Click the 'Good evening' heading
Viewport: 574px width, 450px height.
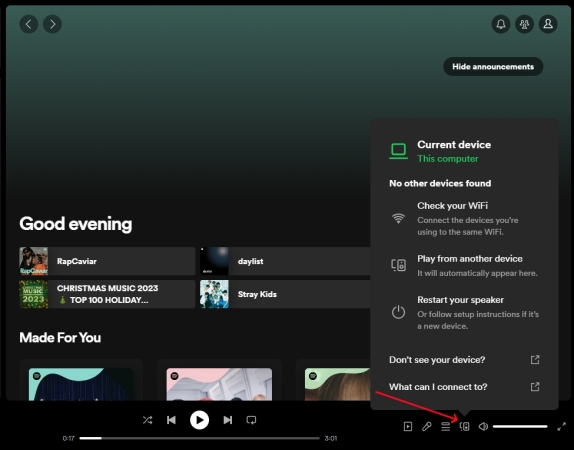tap(76, 224)
